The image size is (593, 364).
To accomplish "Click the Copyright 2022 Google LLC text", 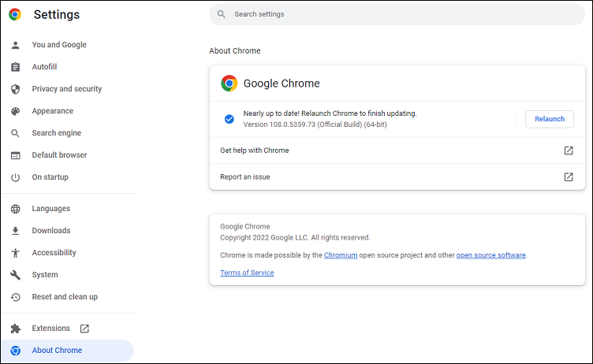I will point(295,237).
